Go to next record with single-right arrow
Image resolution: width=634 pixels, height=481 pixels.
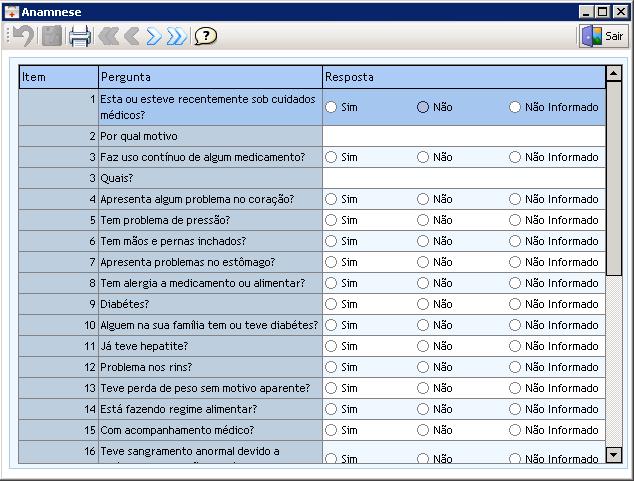(154, 36)
